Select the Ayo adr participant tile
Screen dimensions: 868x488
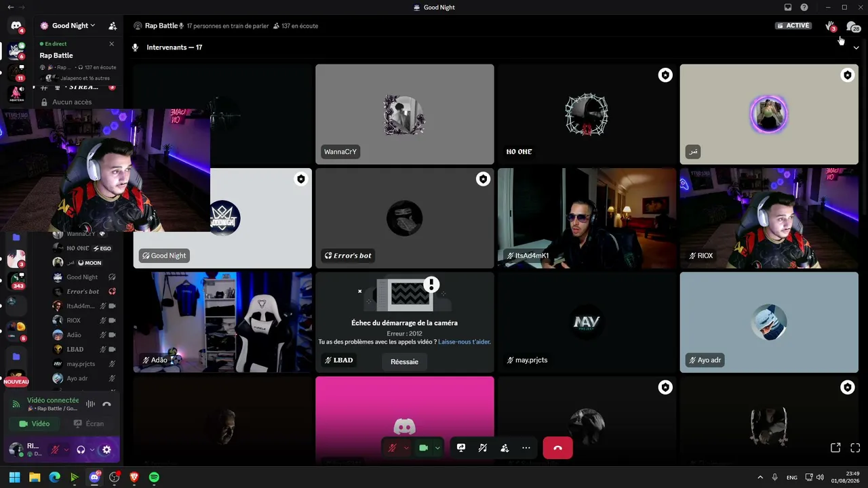(x=769, y=322)
